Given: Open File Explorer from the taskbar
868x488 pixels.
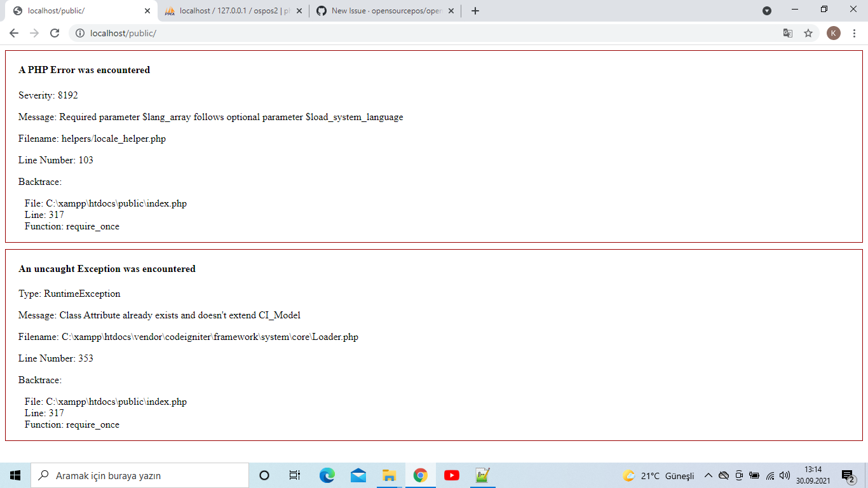Looking at the screenshot, I should [x=389, y=475].
